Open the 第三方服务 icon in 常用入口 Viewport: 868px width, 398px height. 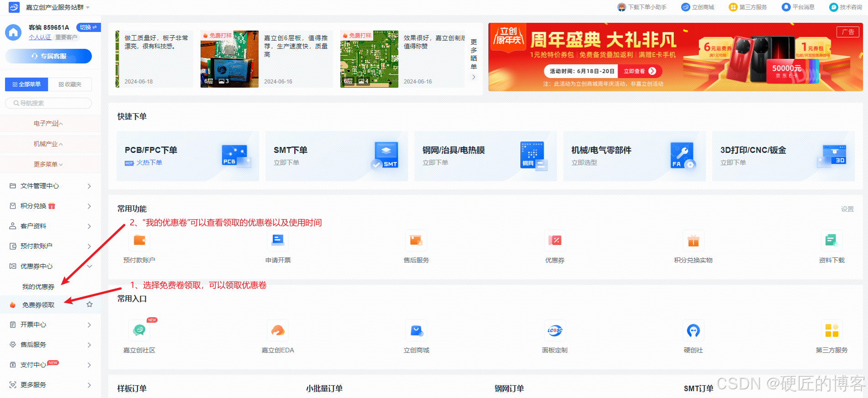(831, 330)
